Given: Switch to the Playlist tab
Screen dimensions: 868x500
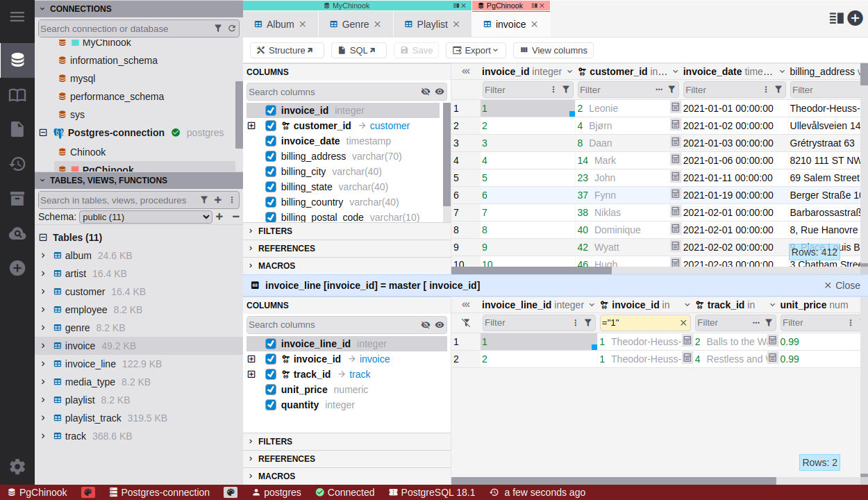Looking at the screenshot, I should 432,24.
